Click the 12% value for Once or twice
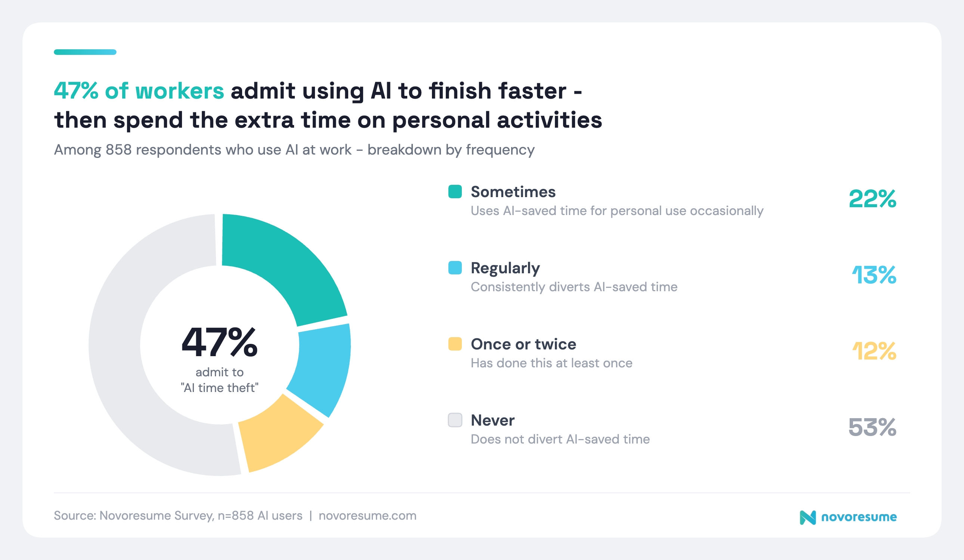 pyautogui.click(x=874, y=351)
